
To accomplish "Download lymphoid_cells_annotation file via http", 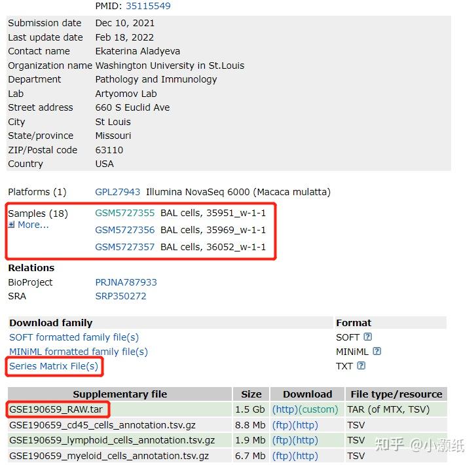I will (305, 440).
